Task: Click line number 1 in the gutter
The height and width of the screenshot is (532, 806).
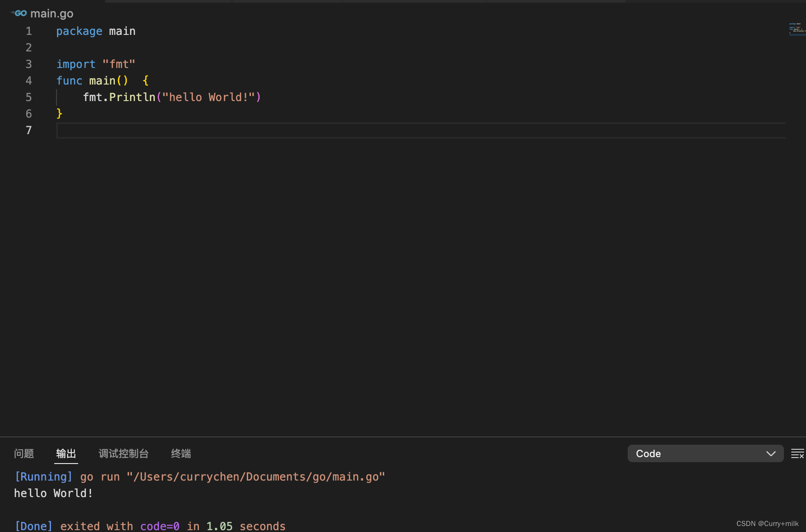Action: pos(28,31)
